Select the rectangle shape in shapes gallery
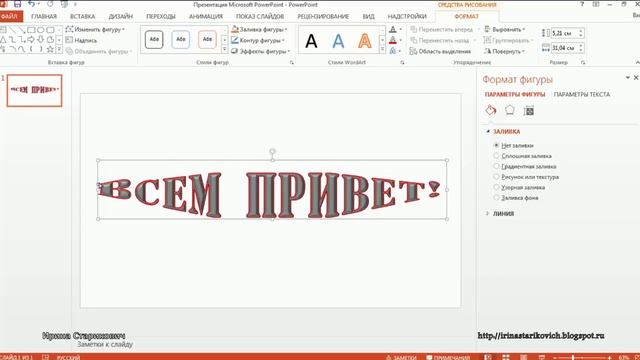This screenshot has height=360, width=640. coord(31,30)
